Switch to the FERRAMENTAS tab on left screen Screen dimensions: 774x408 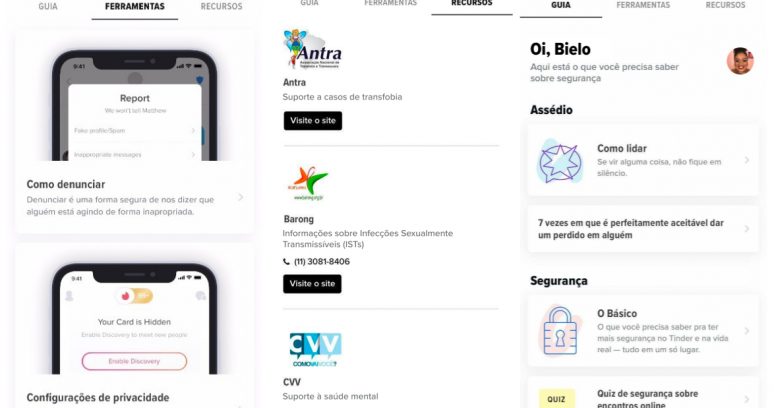(x=135, y=7)
